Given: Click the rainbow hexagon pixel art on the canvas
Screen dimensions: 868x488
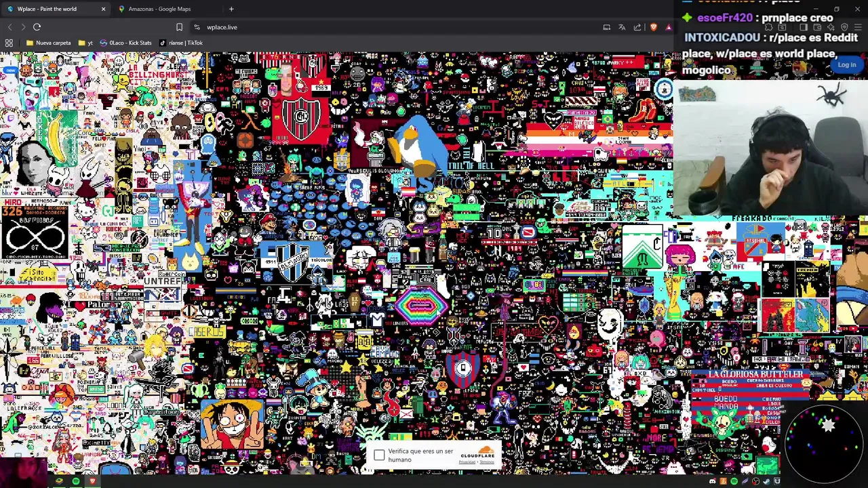Looking at the screenshot, I should [422, 306].
